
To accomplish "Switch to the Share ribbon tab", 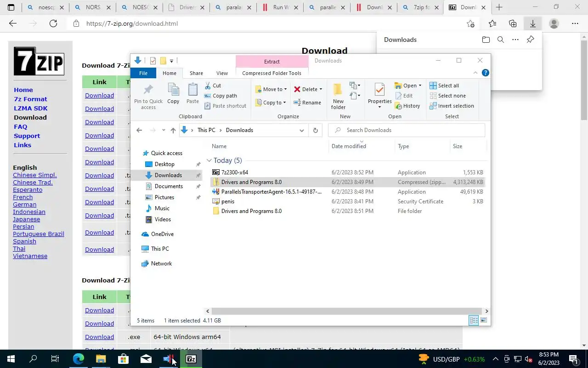I will 196,73.
